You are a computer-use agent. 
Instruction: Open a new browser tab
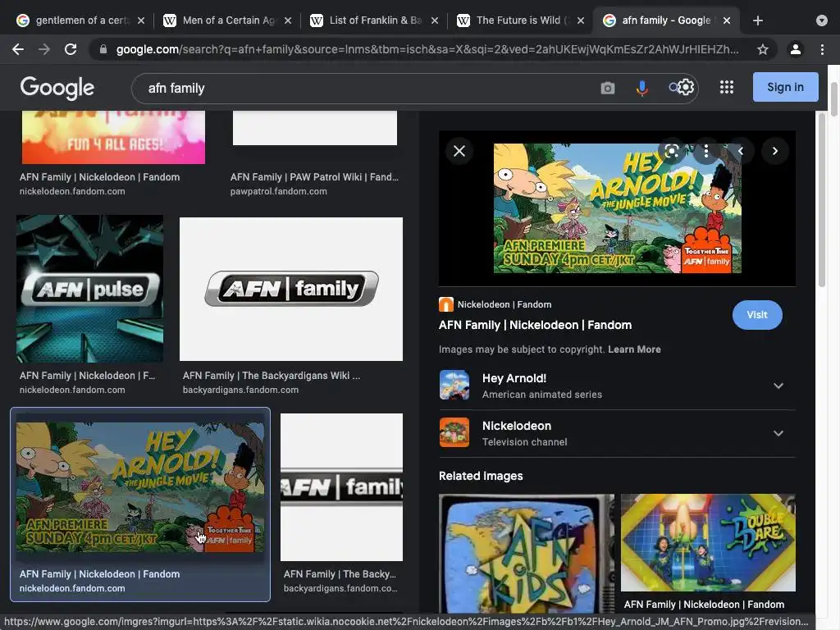(757, 21)
